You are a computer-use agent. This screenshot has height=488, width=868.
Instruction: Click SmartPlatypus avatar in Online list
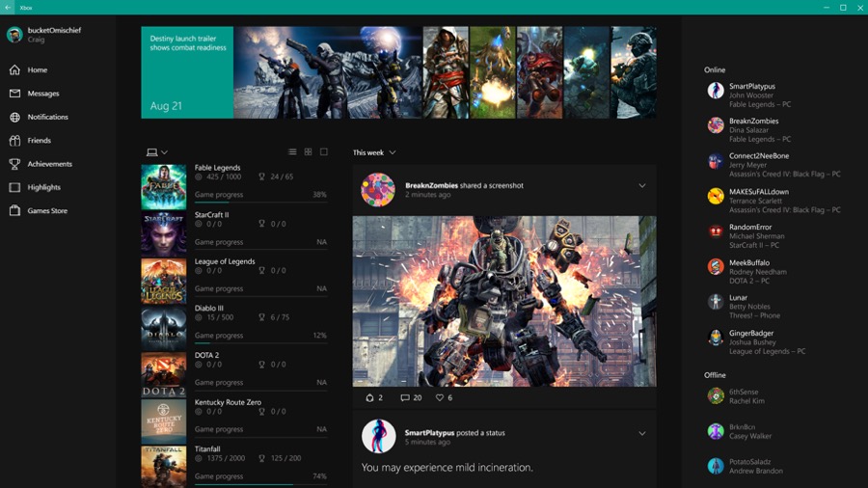(x=716, y=91)
